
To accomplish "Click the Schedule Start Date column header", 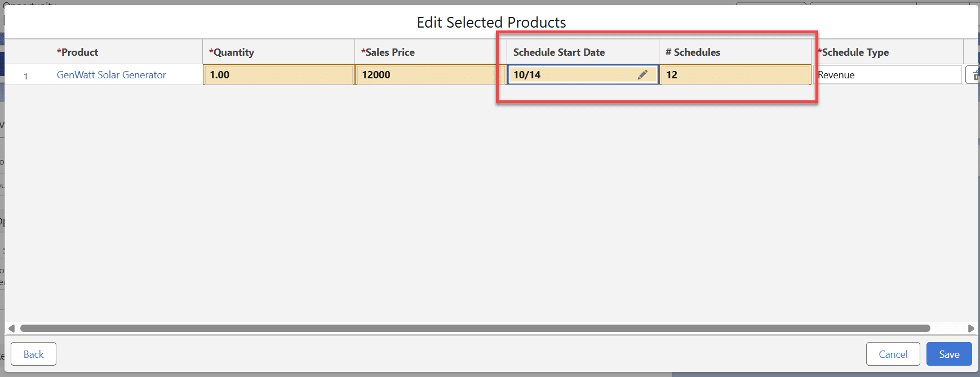I will coord(558,52).
